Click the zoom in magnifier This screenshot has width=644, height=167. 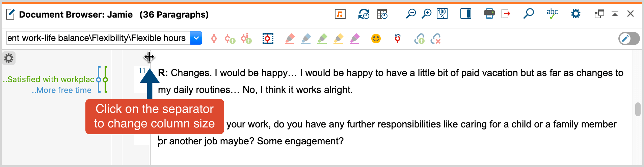pos(427,14)
